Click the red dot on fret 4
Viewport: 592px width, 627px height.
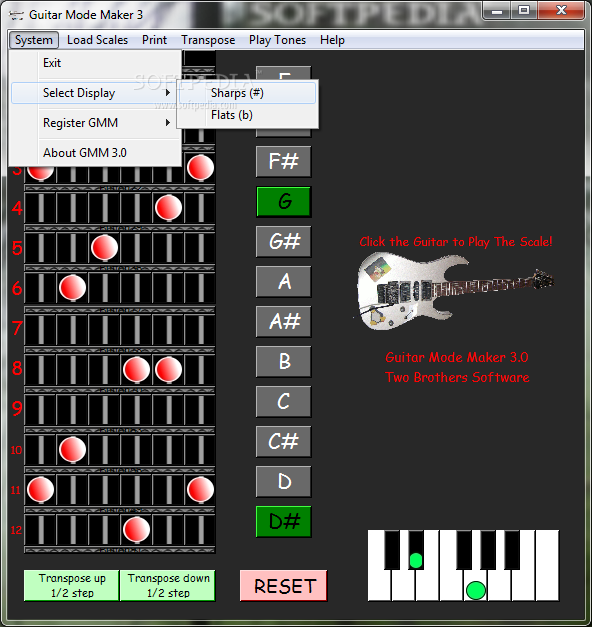coord(168,208)
